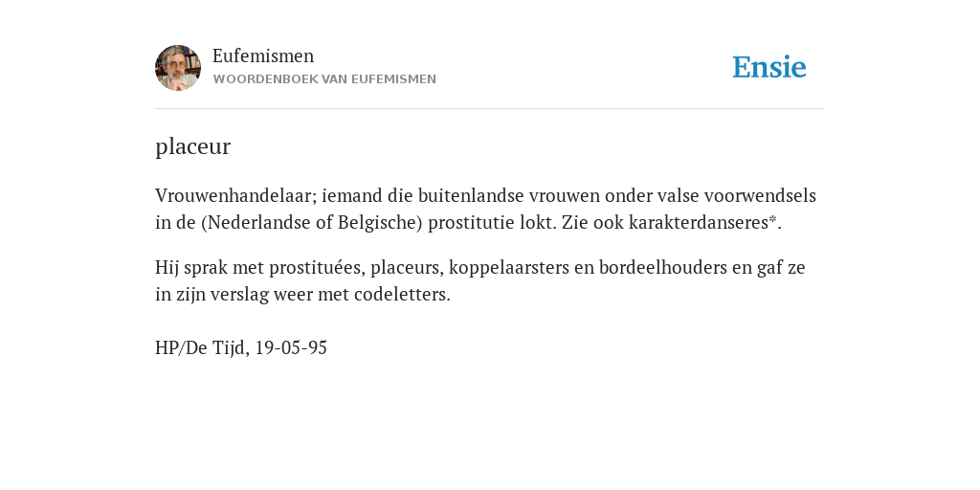
Task: Click the placeur heading
Action: [x=192, y=146]
